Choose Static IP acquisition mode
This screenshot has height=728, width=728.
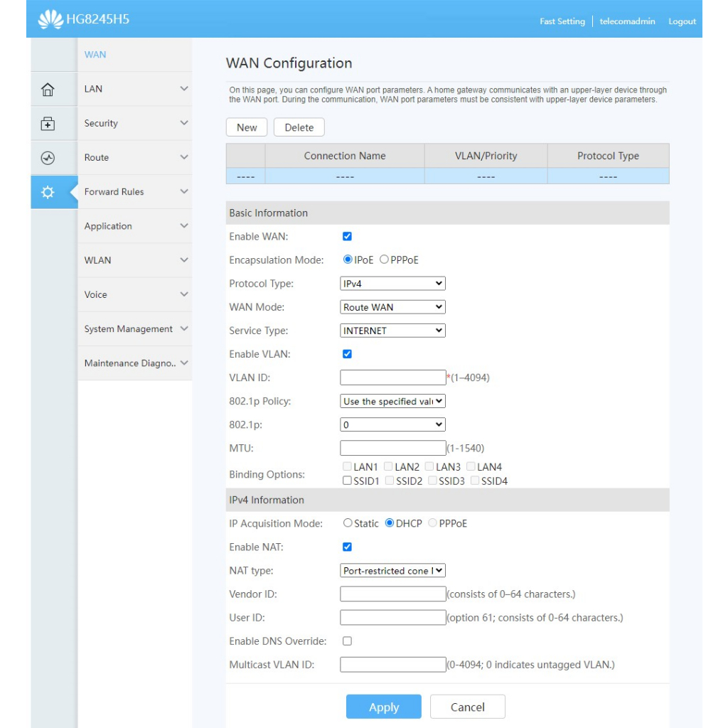(x=348, y=523)
